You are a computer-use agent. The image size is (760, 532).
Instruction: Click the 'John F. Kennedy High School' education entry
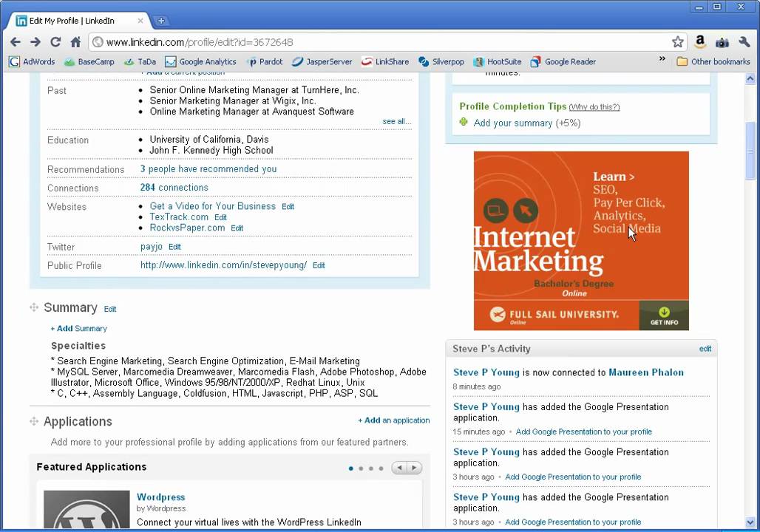[x=211, y=150]
